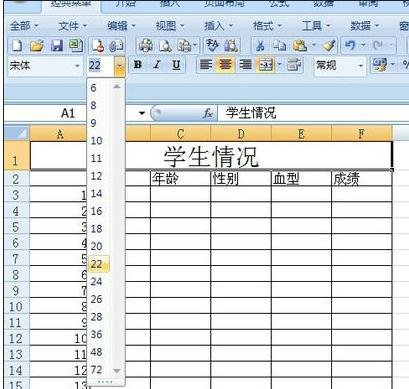Expand the 常规 number format dropdown

pos(360,66)
